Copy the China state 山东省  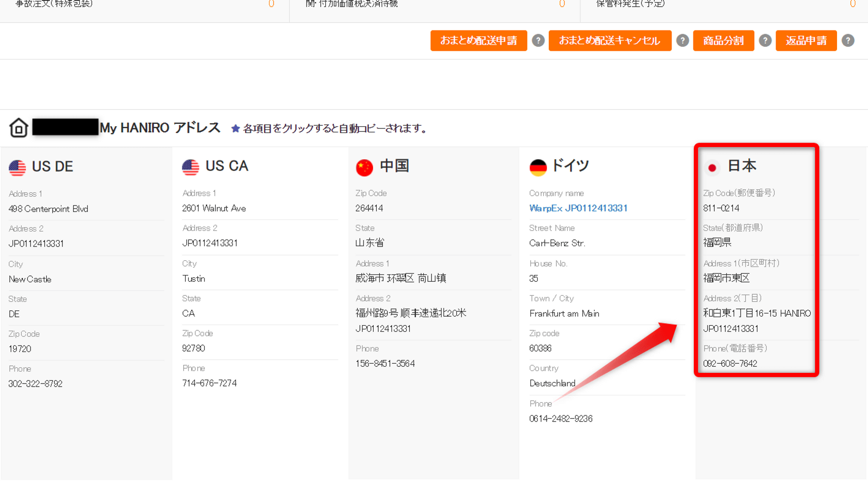point(370,243)
